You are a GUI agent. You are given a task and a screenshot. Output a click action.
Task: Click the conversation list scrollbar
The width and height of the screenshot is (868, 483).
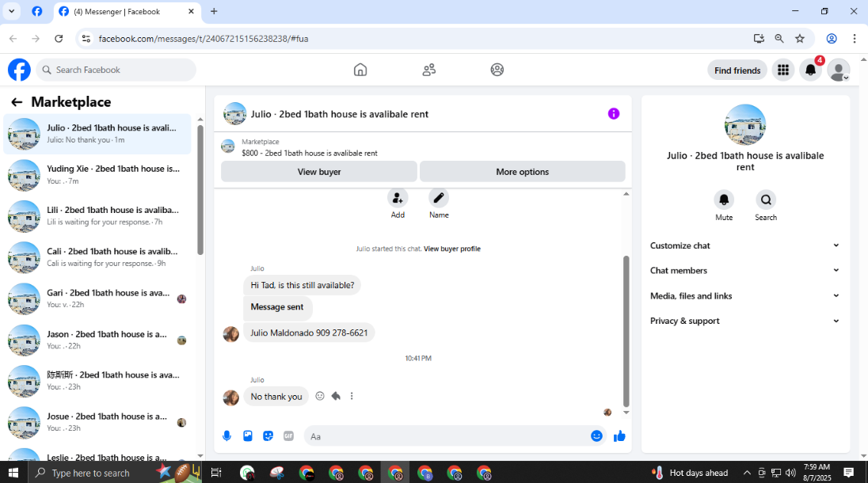[x=200, y=190]
